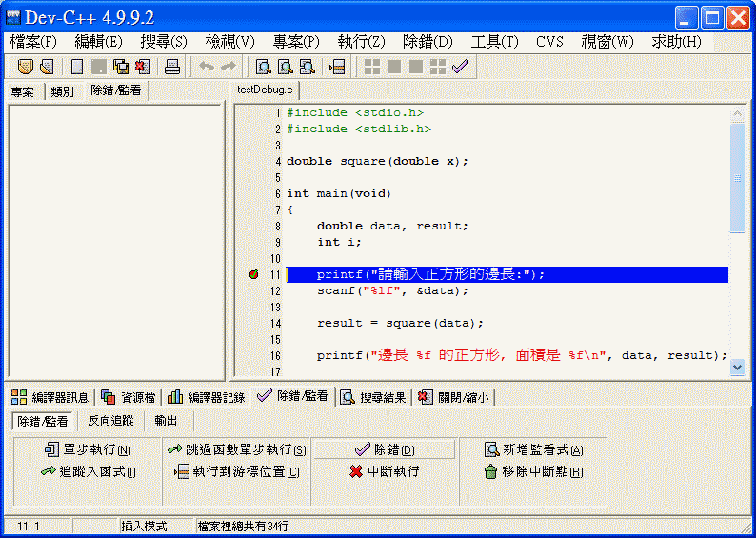This screenshot has width=756, height=538.
Task: Click the 關閉/縮小 bottom tab
Action: (453, 397)
